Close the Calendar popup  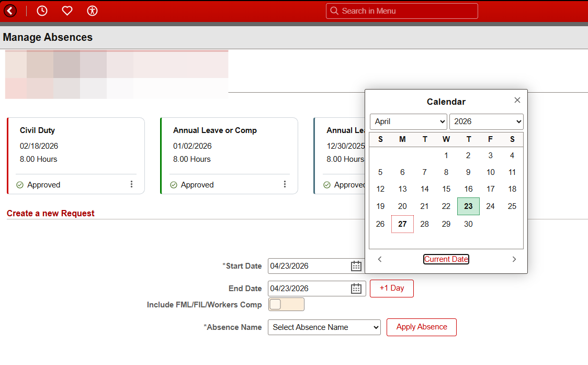point(517,100)
